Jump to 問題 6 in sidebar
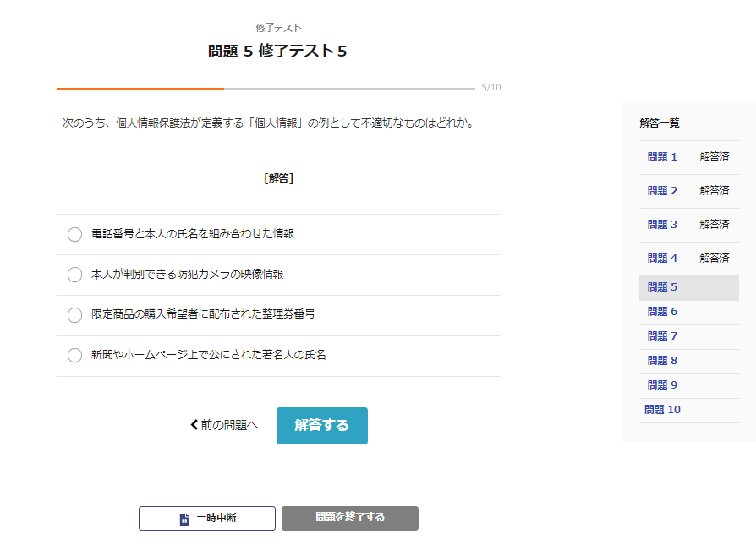This screenshot has height=556, width=756. click(x=662, y=312)
